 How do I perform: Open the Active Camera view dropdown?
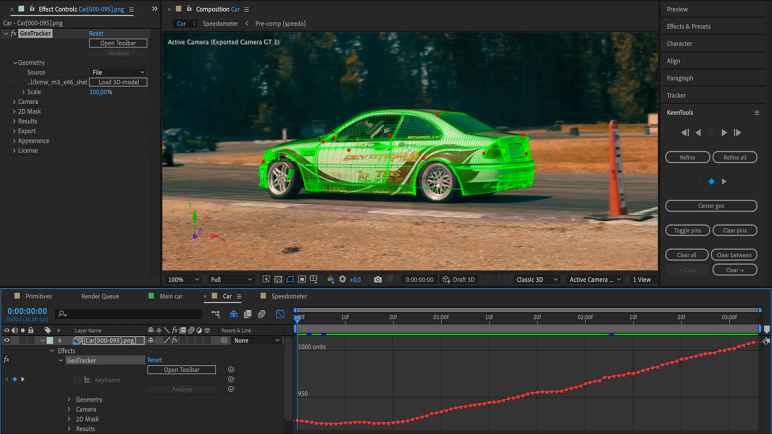pyautogui.click(x=595, y=280)
